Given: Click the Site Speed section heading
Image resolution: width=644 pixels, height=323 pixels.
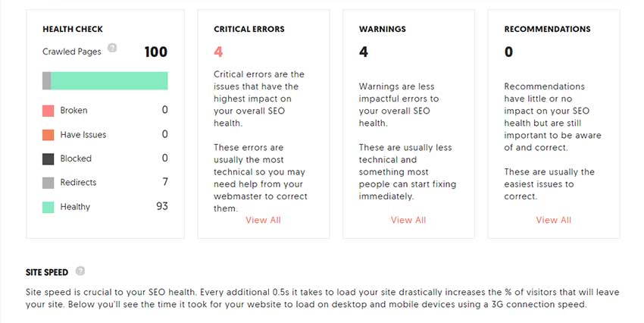Looking at the screenshot, I should (x=47, y=272).
